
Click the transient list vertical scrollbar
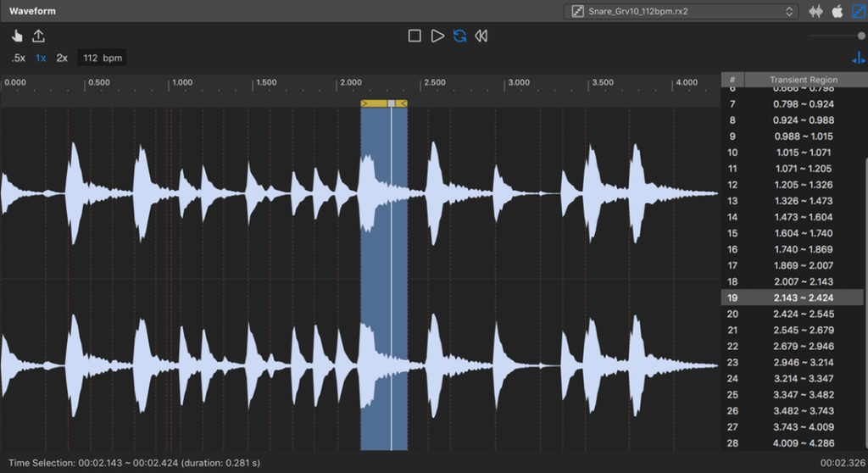[865, 304]
